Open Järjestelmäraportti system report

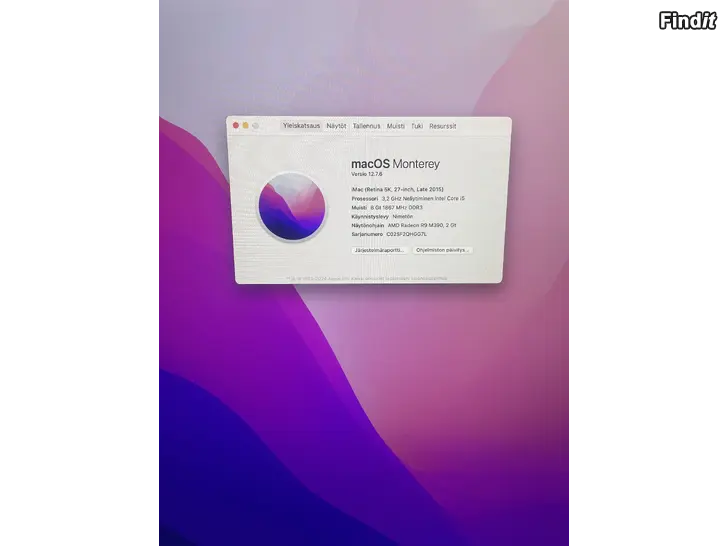(380, 250)
